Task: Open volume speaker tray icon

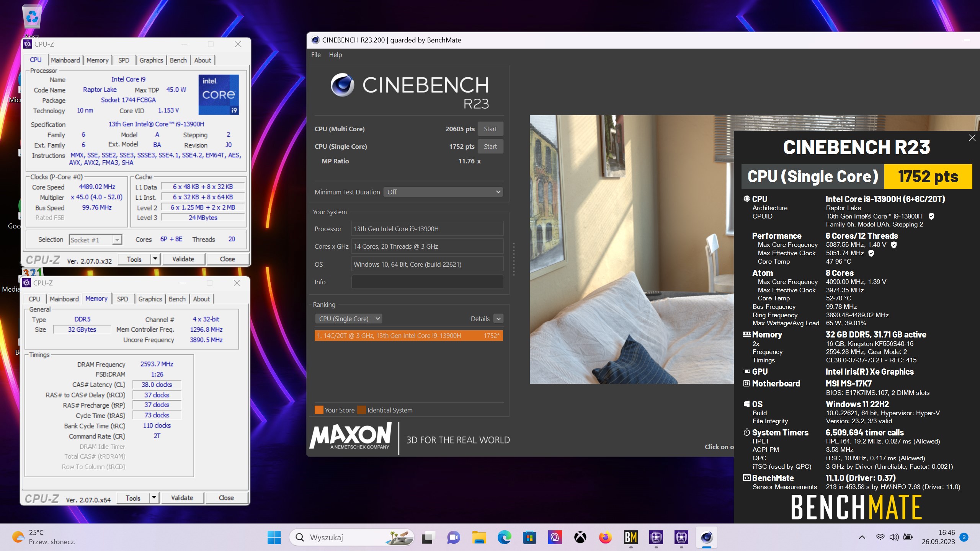Action: pos(894,537)
